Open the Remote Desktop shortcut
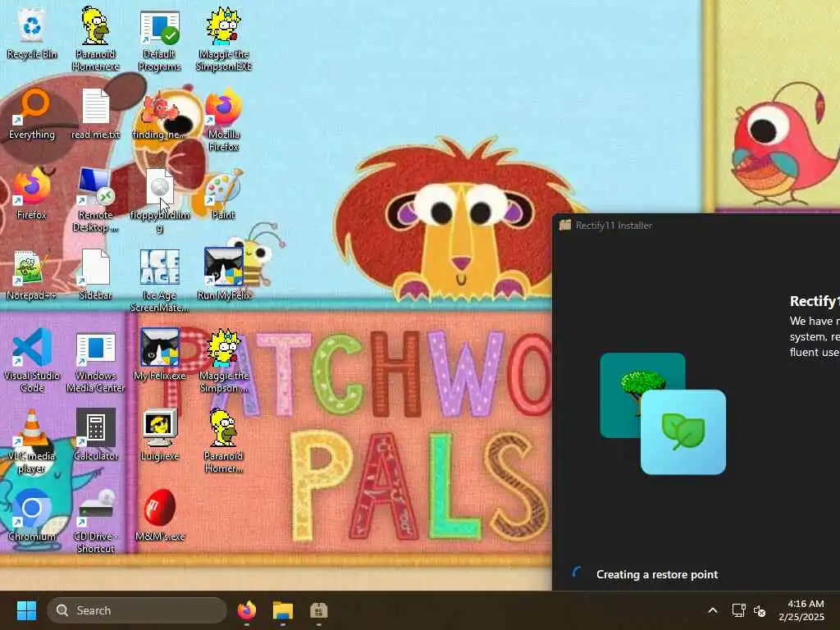 tap(95, 200)
